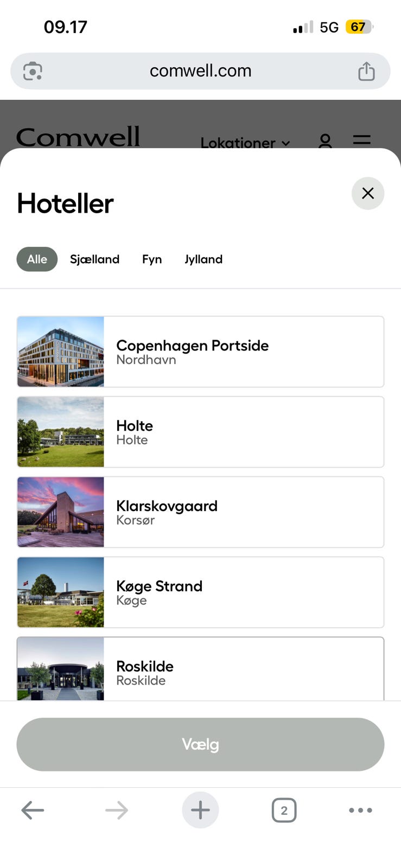
Task: Select the Alle filter tab
Action: 37,259
